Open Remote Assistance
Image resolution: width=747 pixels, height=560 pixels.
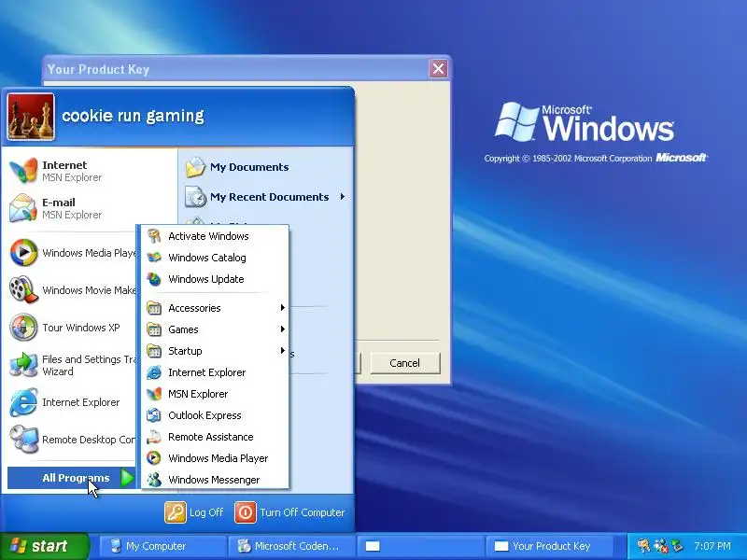click(215, 437)
